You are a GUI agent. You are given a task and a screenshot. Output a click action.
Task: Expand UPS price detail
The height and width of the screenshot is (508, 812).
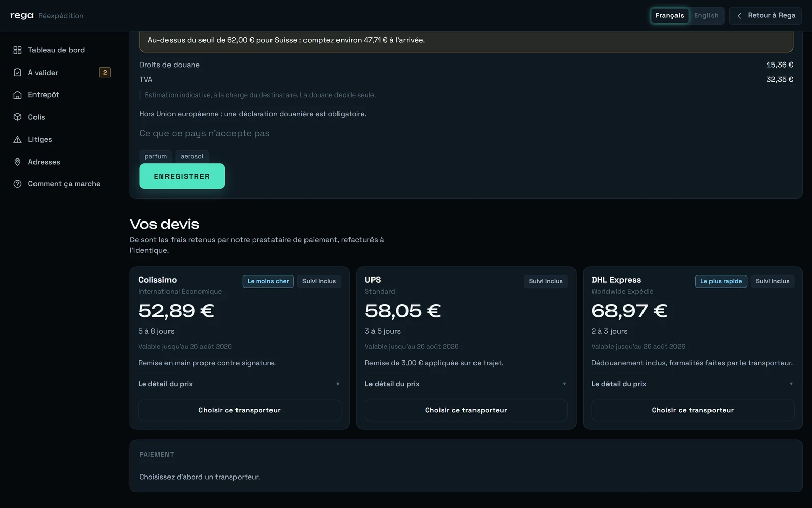tap(466, 384)
